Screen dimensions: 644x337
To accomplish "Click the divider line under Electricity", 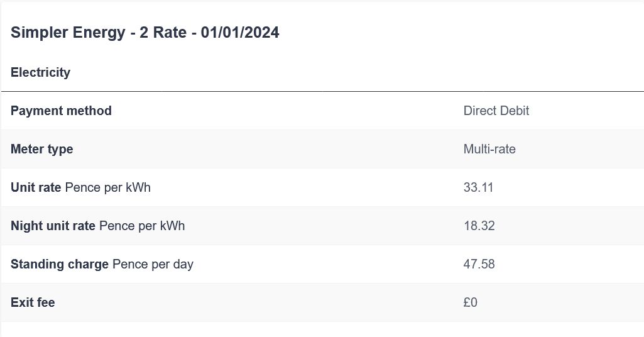I will (x=322, y=92).
